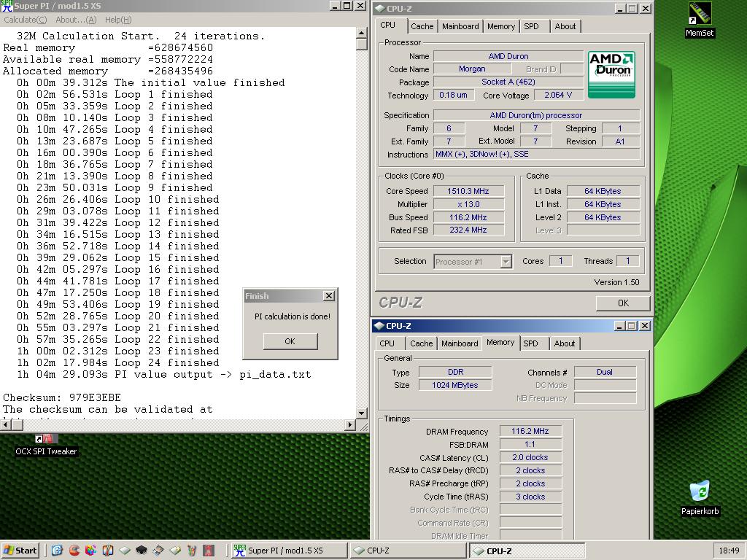Open the Papierkorb recycle bin icon

700,497
